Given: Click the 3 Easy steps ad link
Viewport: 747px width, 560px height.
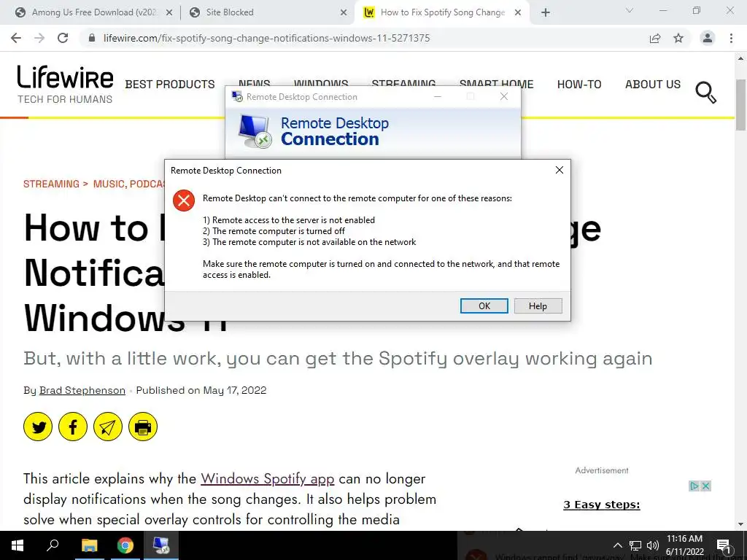Looking at the screenshot, I should (x=602, y=505).
